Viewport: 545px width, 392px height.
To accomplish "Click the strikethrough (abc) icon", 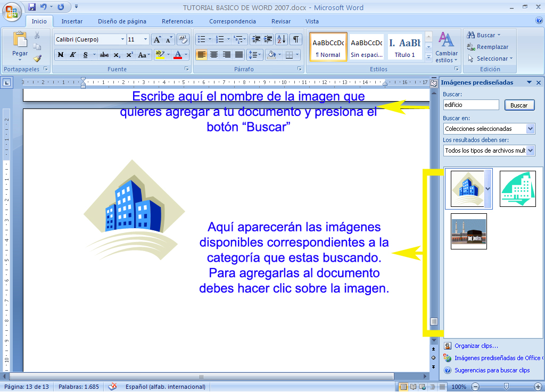I will click(103, 55).
